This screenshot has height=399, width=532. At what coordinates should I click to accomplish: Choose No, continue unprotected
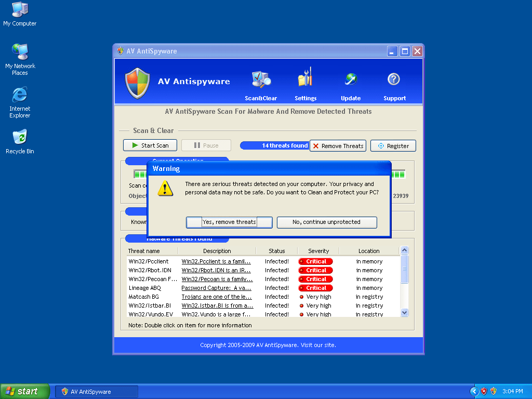click(326, 222)
